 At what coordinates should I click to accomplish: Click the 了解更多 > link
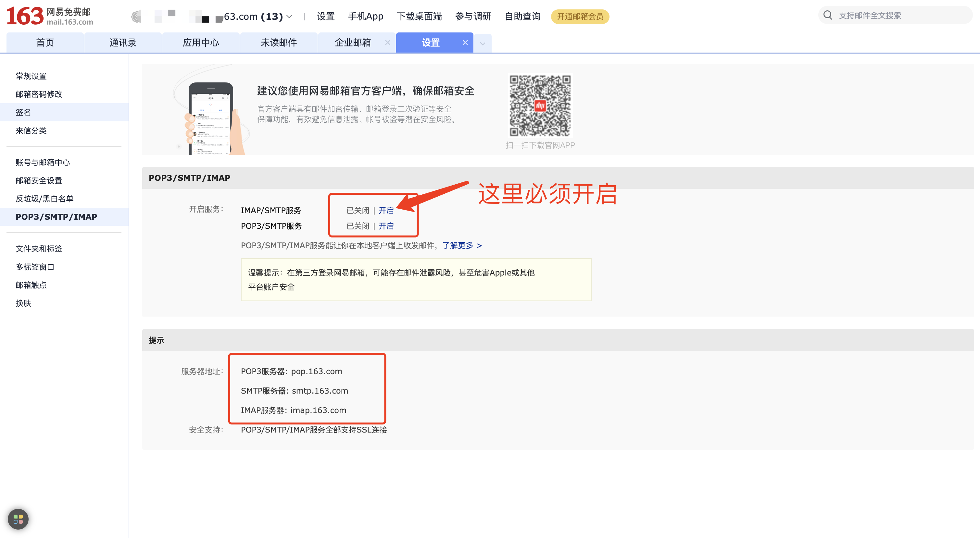click(x=462, y=245)
